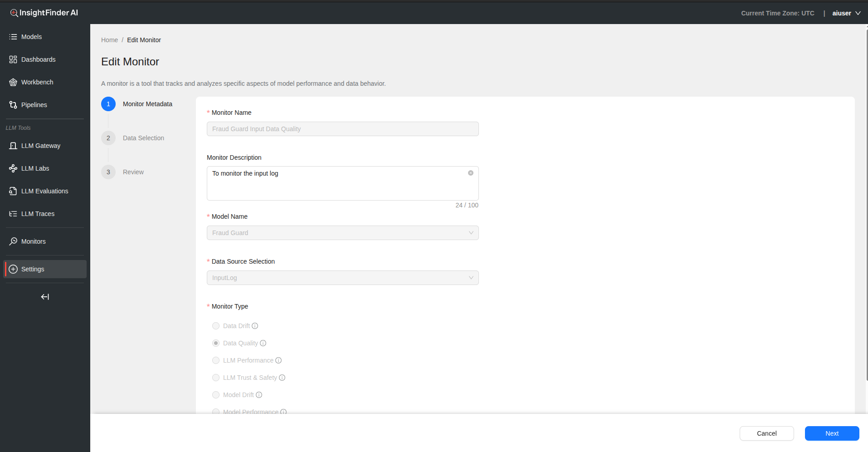868x452 pixels.
Task: Clear the Monitor Description text with the clear icon
Action: (470, 173)
